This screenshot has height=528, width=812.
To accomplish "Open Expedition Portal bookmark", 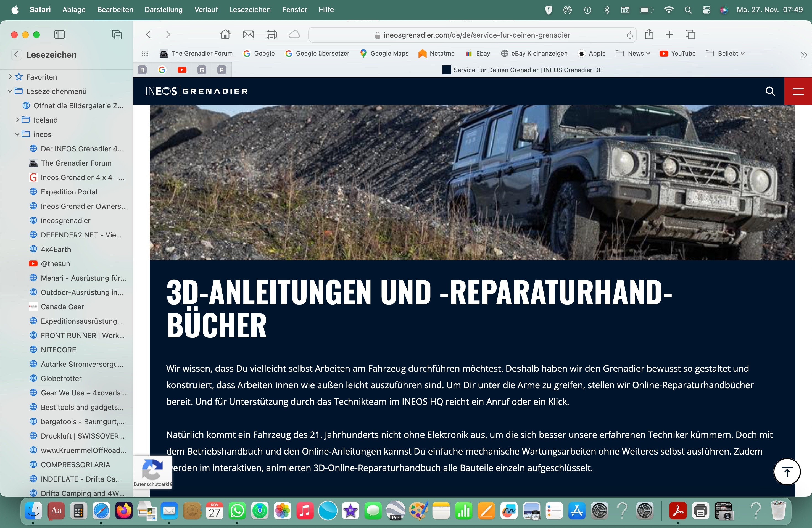I will pos(69,192).
